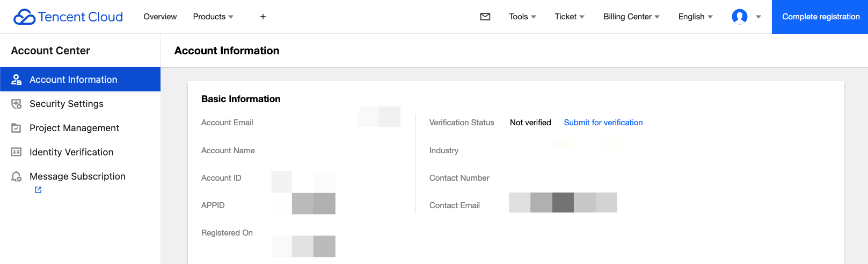Expand the Products dropdown menu
This screenshot has height=264, width=868.
click(x=213, y=17)
